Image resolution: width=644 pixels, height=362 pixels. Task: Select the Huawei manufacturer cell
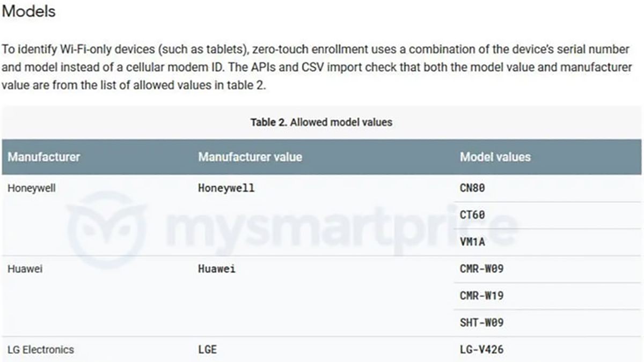(25, 269)
